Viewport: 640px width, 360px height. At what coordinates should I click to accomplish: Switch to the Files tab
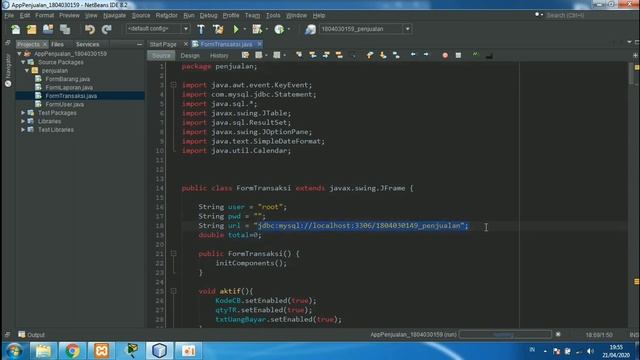58,44
